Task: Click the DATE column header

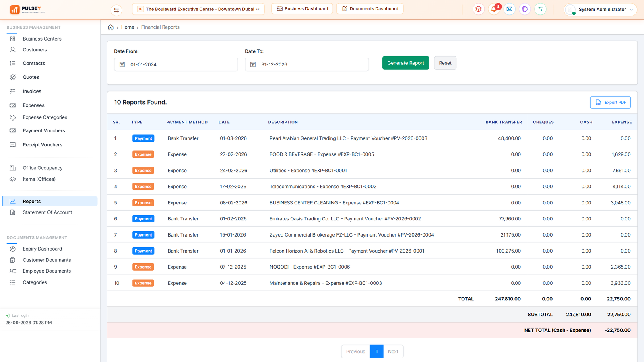Action: pyautogui.click(x=224, y=122)
